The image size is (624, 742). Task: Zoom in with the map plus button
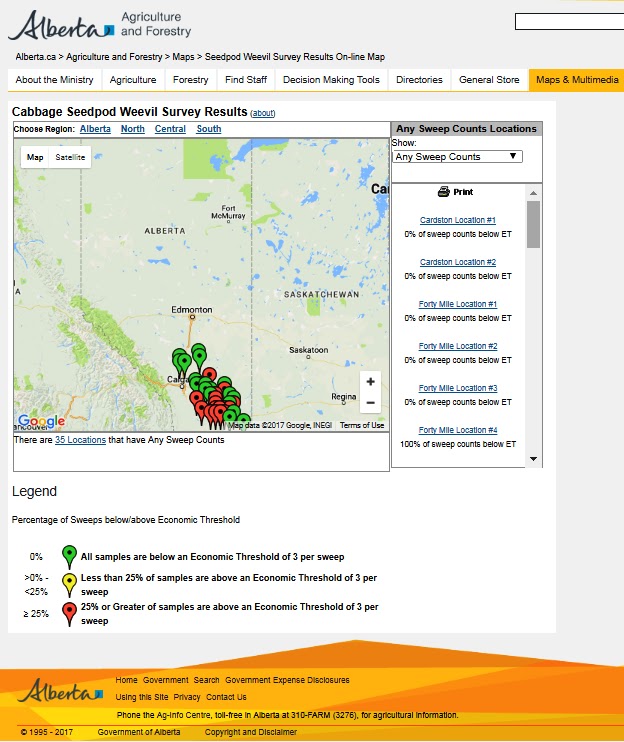click(370, 381)
